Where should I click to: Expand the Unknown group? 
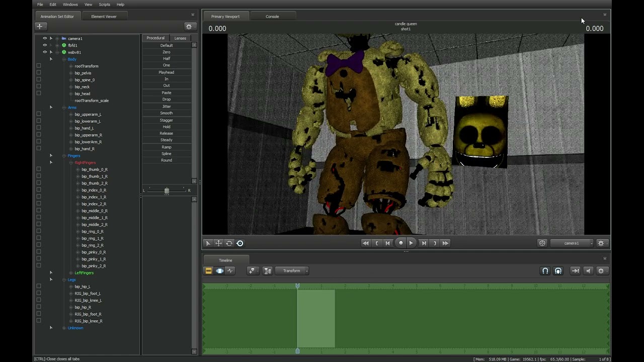(x=64, y=328)
